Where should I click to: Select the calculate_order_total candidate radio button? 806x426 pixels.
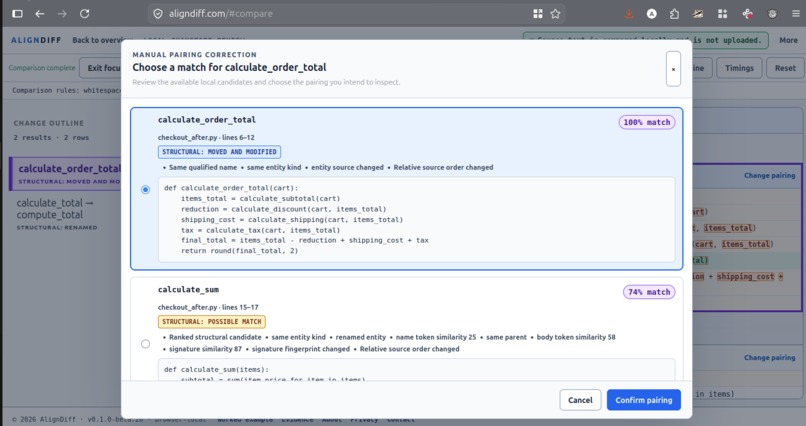click(x=145, y=190)
